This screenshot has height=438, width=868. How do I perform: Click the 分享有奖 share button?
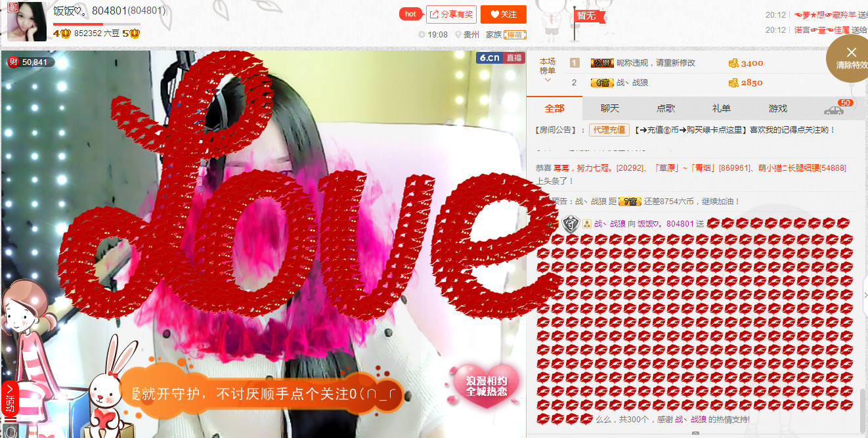click(451, 14)
